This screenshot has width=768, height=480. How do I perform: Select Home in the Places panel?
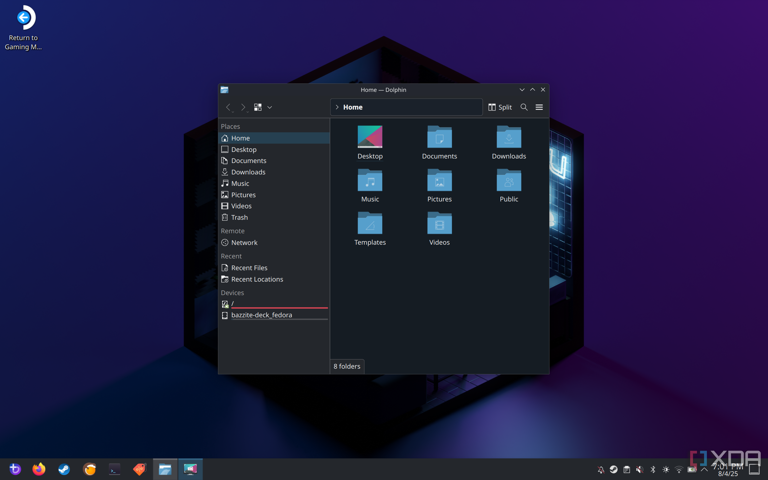(274, 138)
